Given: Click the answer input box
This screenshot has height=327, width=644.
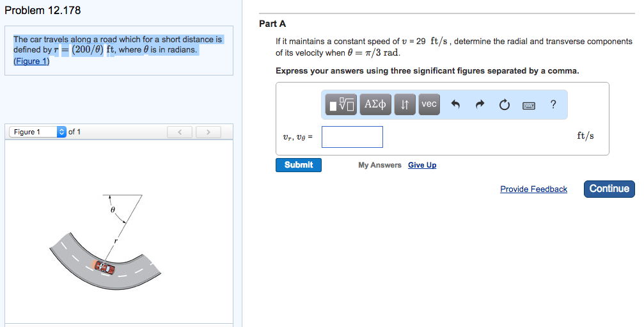Looking at the screenshot, I should click(352, 137).
